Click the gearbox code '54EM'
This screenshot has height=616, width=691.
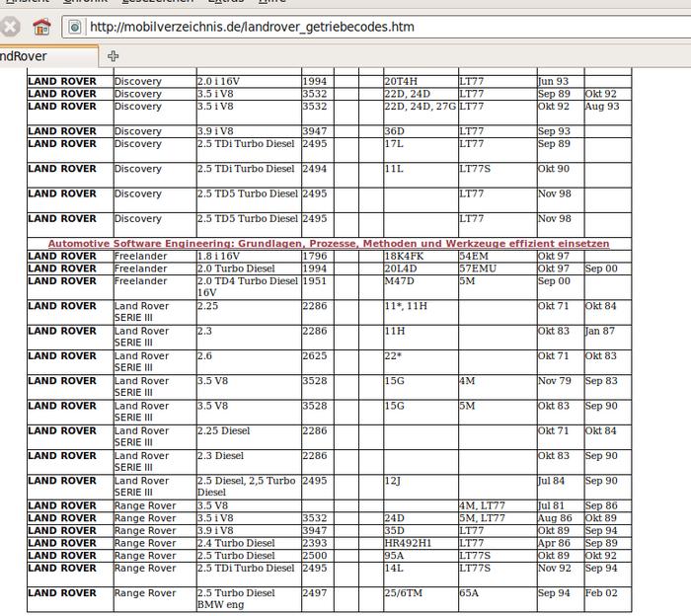474,256
